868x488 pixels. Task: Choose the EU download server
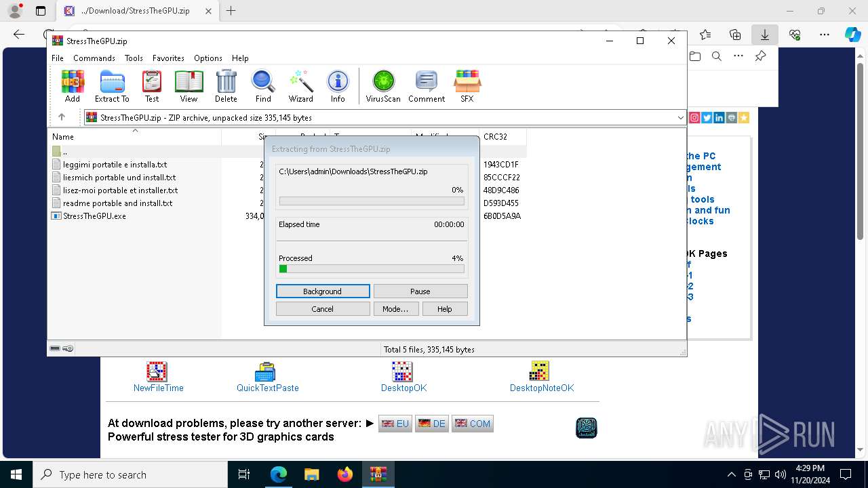(395, 424)
